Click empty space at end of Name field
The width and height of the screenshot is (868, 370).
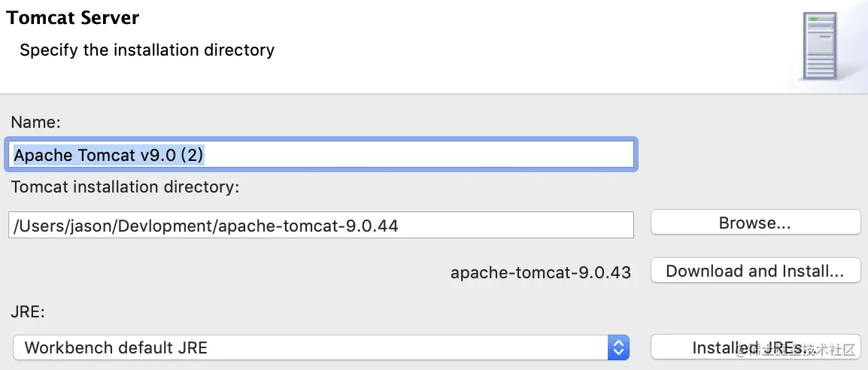click(x=451, y=156)
